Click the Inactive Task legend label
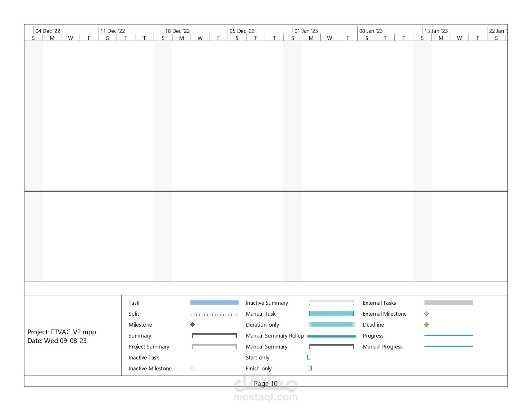Screen dimensions: 532x411 click(x=144, y=358)
